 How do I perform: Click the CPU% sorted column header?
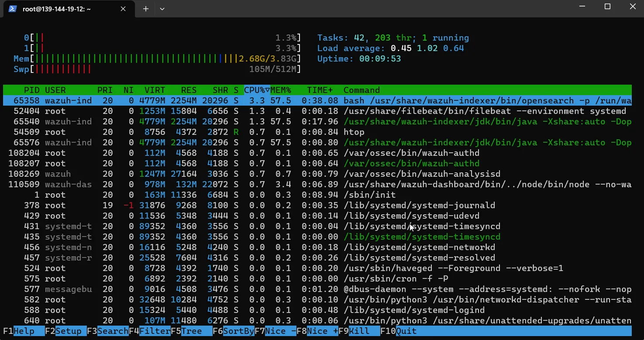(257, 90)
